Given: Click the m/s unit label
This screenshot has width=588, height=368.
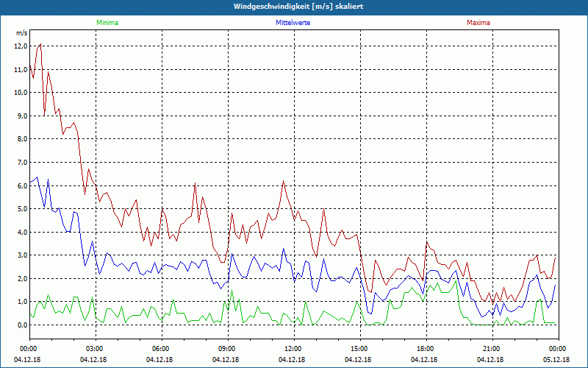Looking at the screenshot, I should (21, 33).
